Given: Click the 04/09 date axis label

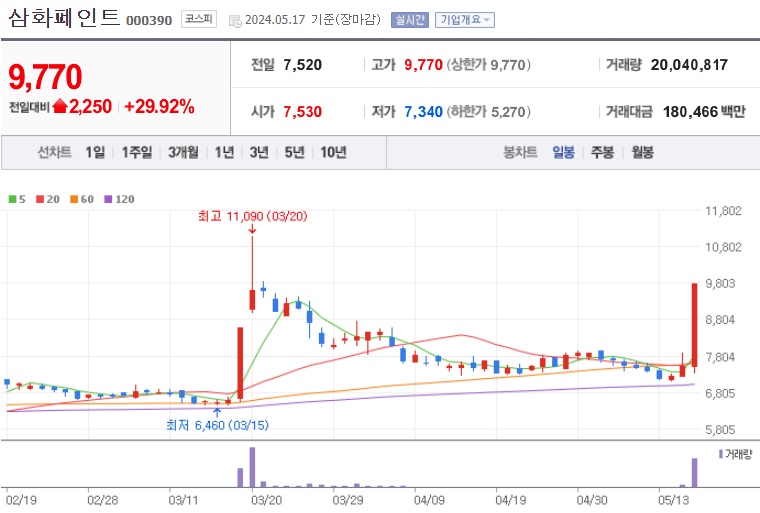Looking at the screenshot, I should coord(428,500).
